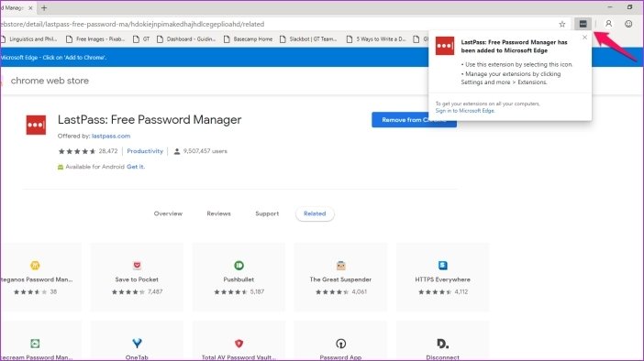Viewport: 644px width, 361px height.
Task: Restore down the browser window
Action: pyautogui.click(x=629, y=7)
